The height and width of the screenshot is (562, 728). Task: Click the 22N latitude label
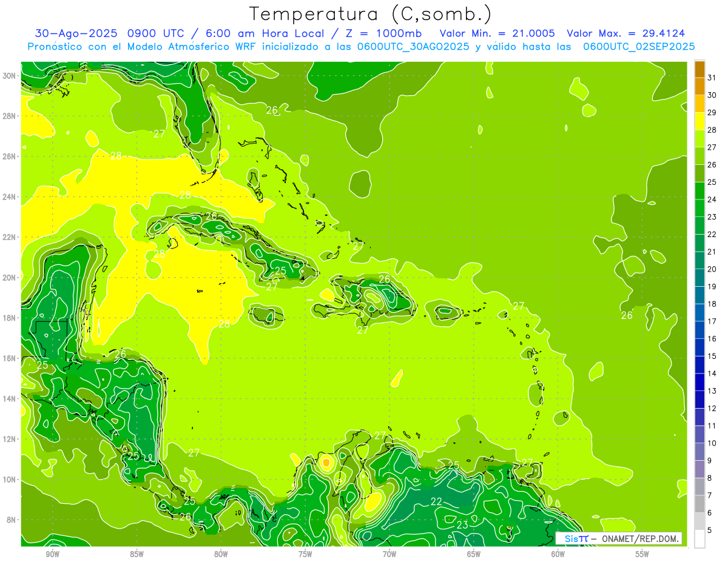(x=8, y=237)
